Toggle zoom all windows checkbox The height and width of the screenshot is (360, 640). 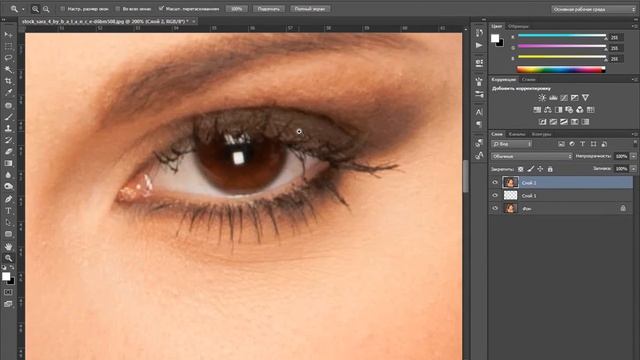click(x=118, y=9)
